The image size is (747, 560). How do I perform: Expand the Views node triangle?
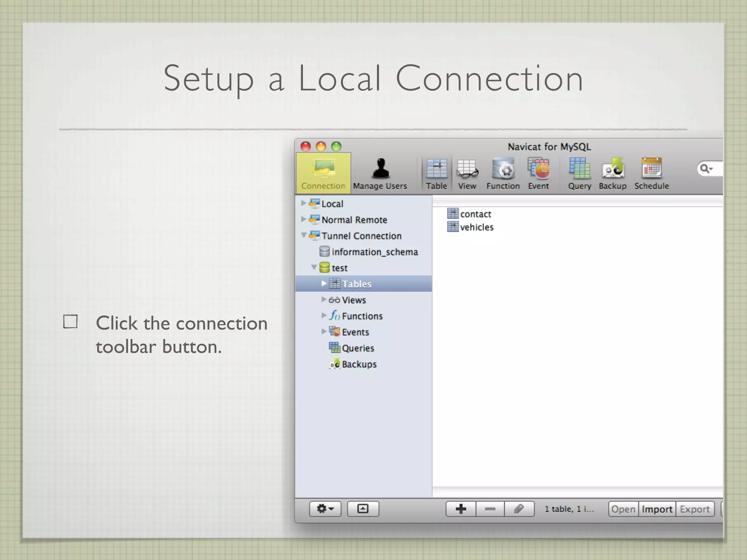click(324, 299)
